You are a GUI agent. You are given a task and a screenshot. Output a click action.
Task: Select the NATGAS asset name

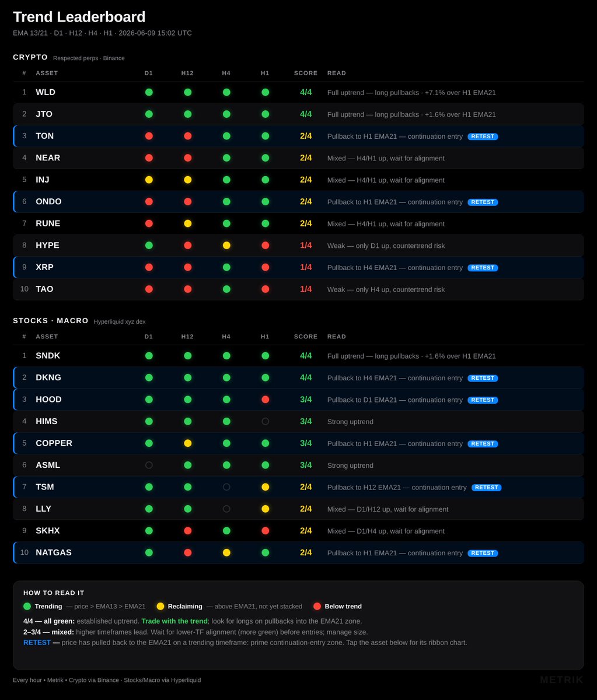click(x=54, y=552)
